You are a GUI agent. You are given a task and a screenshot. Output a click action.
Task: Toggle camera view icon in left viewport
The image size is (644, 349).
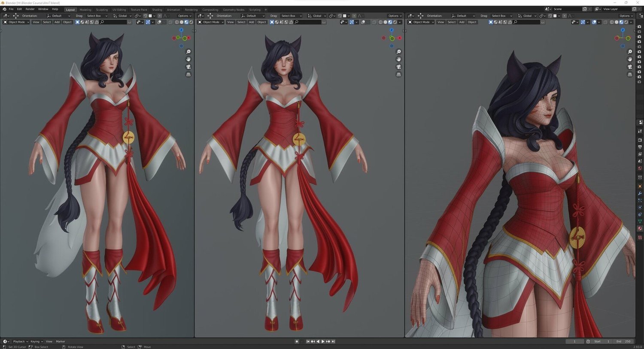(188, 67)
